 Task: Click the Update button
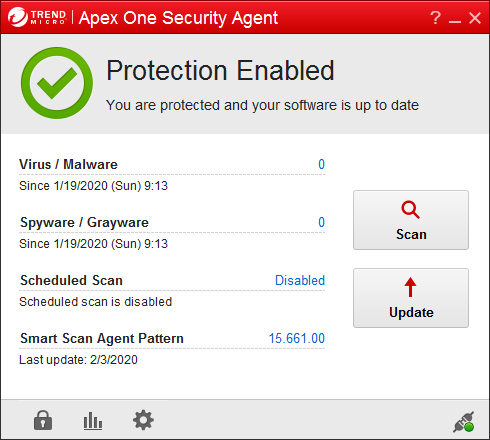pyautogui.click(x=411, y=298)
